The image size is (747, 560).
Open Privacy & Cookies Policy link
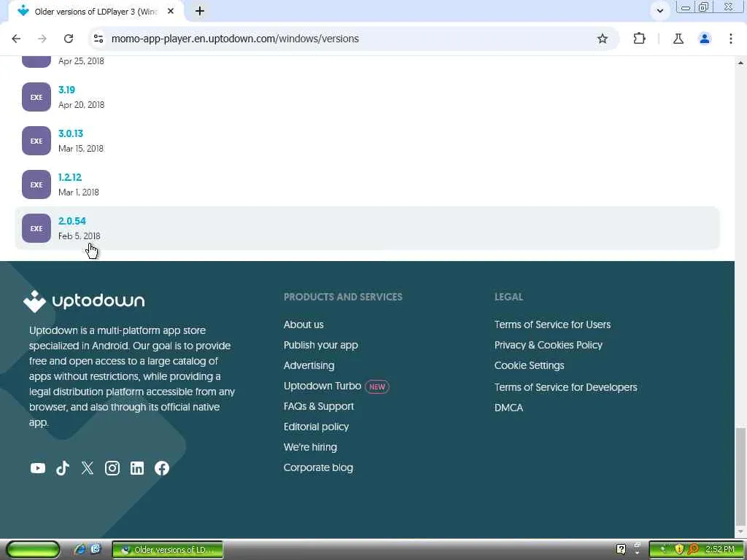coord(549,345)
